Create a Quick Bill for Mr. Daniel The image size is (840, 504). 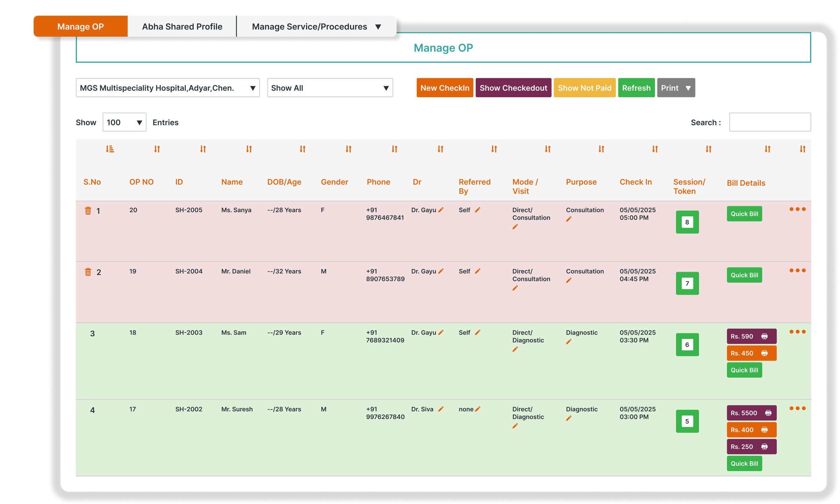click(x=744, y=275)
